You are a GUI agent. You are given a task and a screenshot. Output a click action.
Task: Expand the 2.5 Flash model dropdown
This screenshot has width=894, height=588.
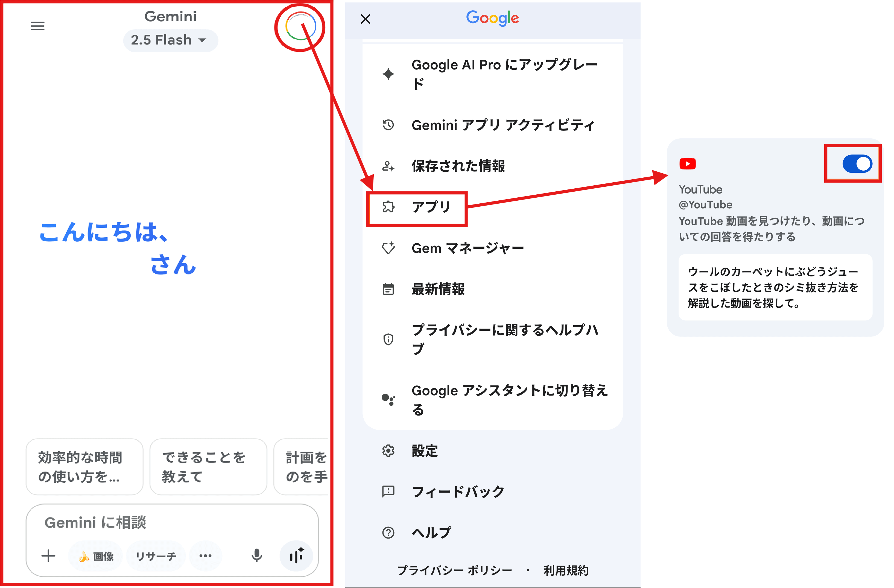coord(170,40)
